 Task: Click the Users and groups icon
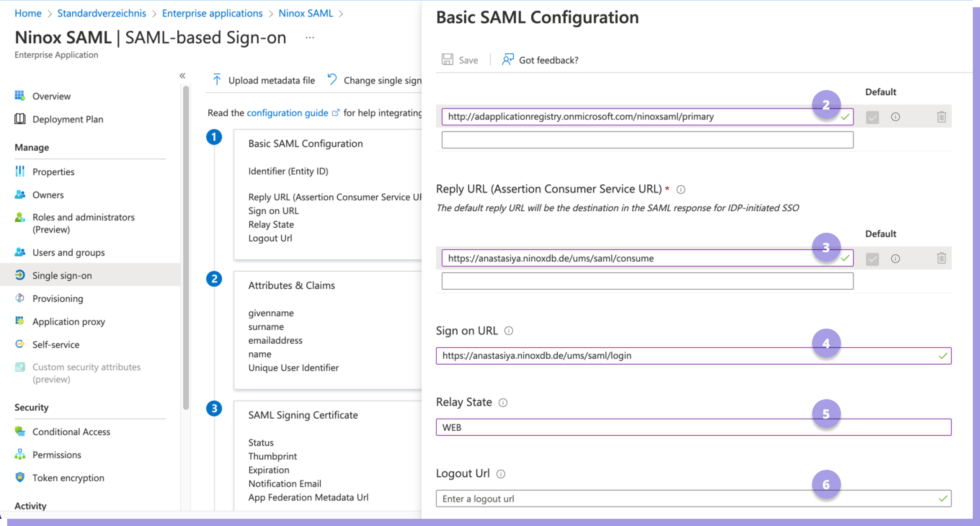pos(20,252)
